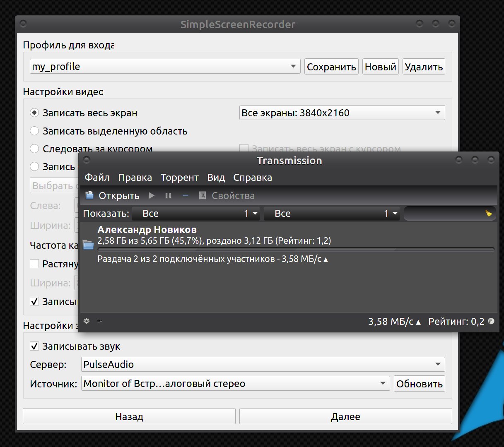Click the Назад button
The width and height of the screenshot is (504, 447).
(x=129, y=416)
